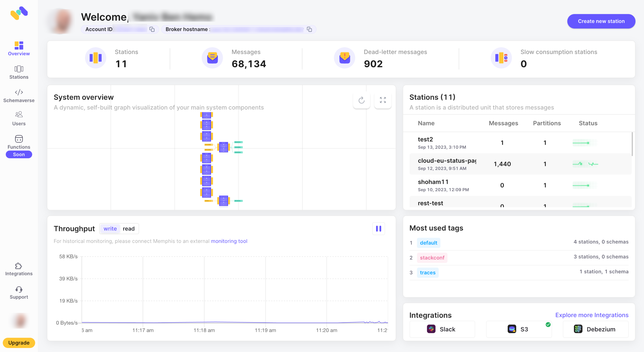Screen dimensions: 644x352
Task: Expand System overview to fullscreen
Action: point(383,100)
